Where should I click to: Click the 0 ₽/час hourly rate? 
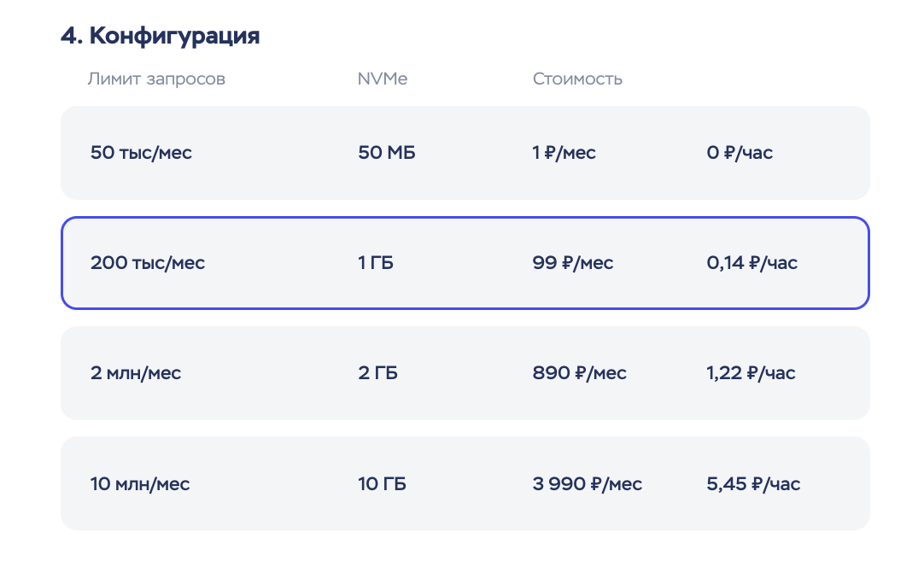point(740,153)
